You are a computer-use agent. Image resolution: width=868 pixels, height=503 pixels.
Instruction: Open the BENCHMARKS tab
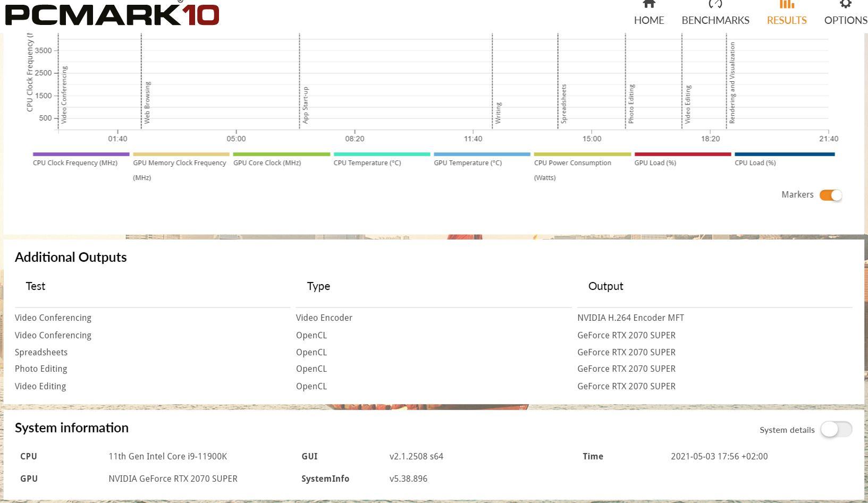point(715,13)
